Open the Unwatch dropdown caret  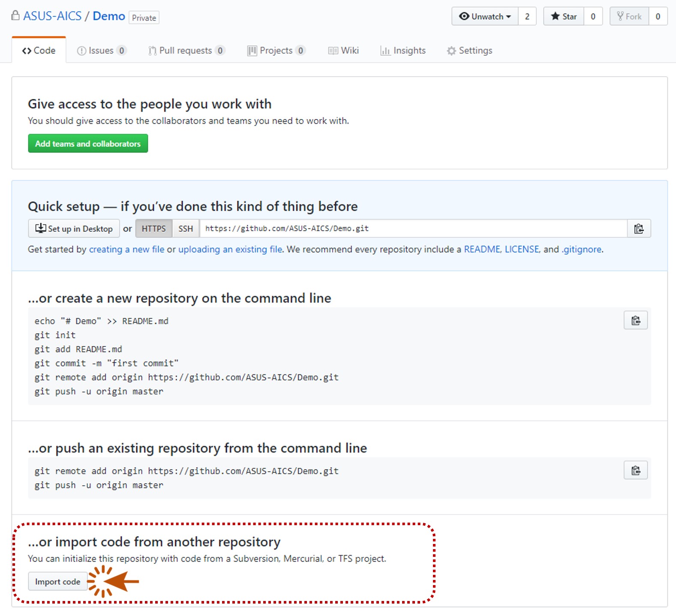(508, 17)
